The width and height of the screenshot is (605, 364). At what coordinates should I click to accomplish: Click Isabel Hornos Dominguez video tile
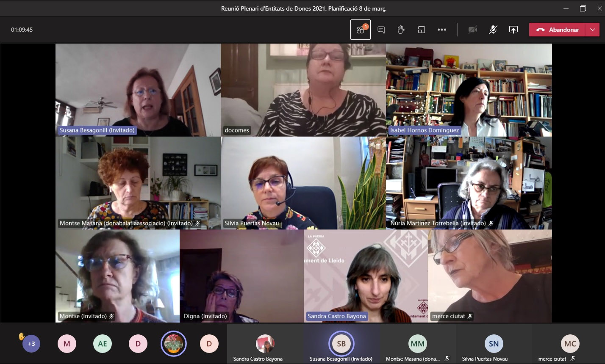click(469, 90)
